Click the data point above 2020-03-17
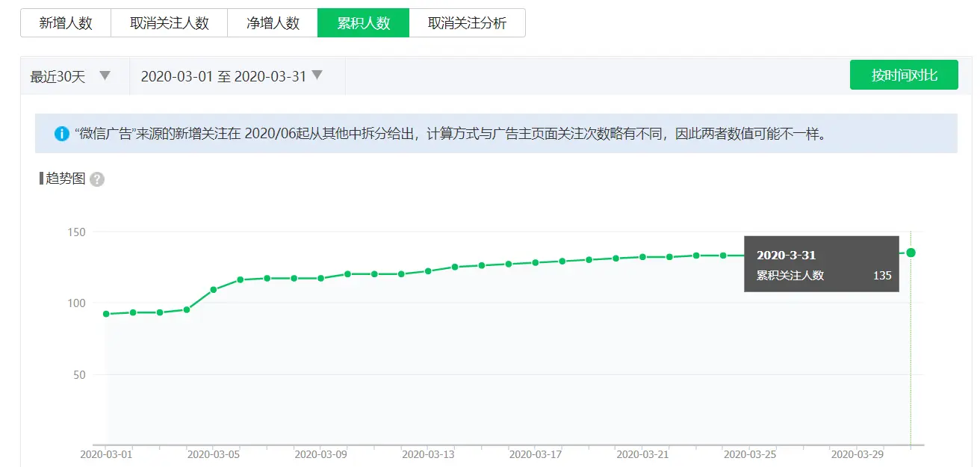 tap(535, 262)
